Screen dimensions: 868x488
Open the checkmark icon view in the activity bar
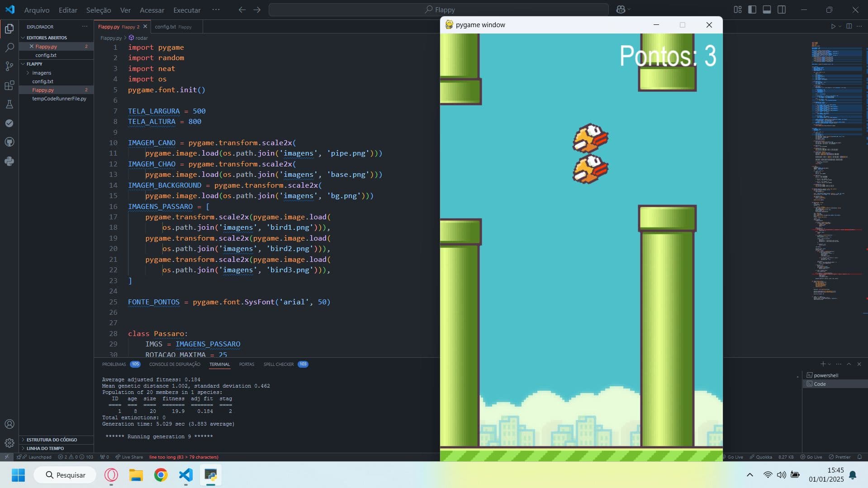point(9,123)
